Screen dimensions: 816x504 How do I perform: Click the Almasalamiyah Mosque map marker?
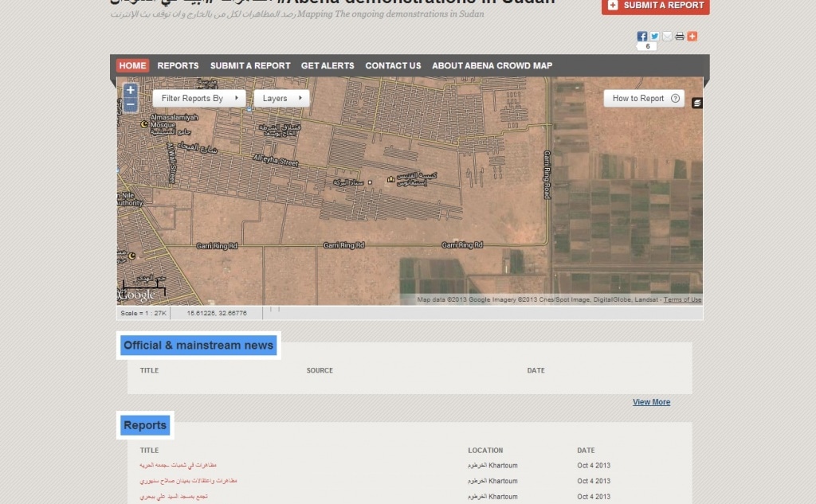pos(144,124)
